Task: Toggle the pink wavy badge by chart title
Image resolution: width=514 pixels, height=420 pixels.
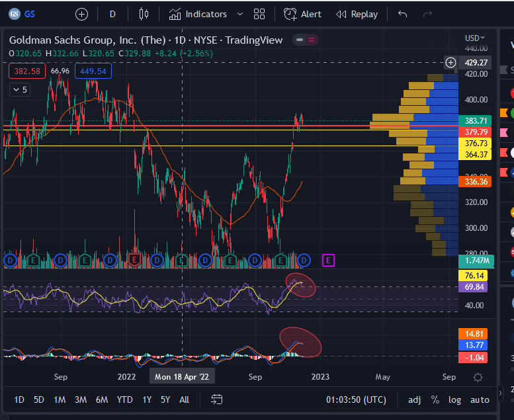Action: click(x=312, y=40)
